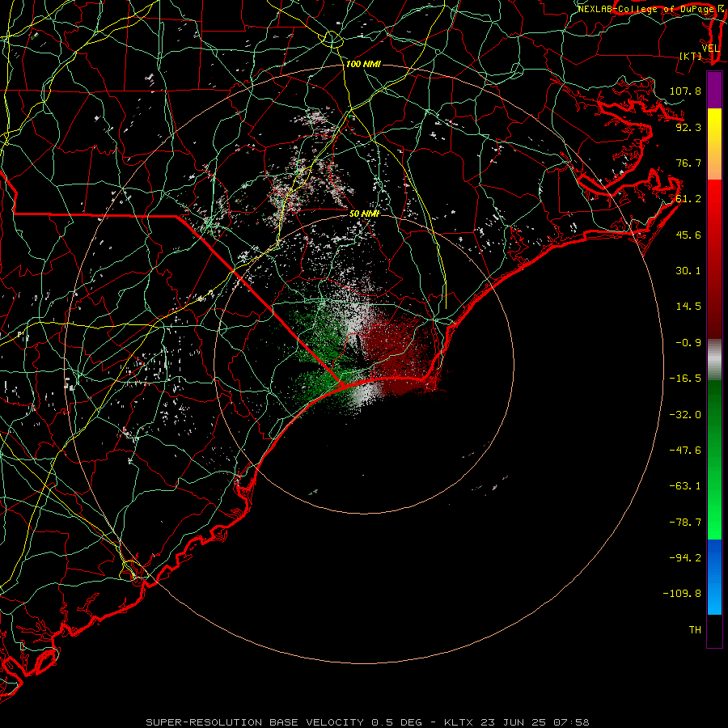Click the VEL legend title
Image resolution: width=728 pixels, height=728 pixels.
(710, 49)
